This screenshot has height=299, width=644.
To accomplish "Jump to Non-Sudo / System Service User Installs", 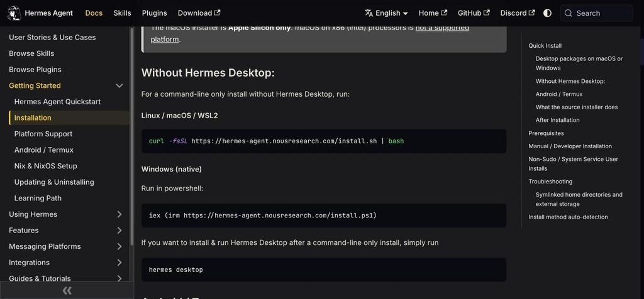I will pyautogui.click(x=574, y=164).
